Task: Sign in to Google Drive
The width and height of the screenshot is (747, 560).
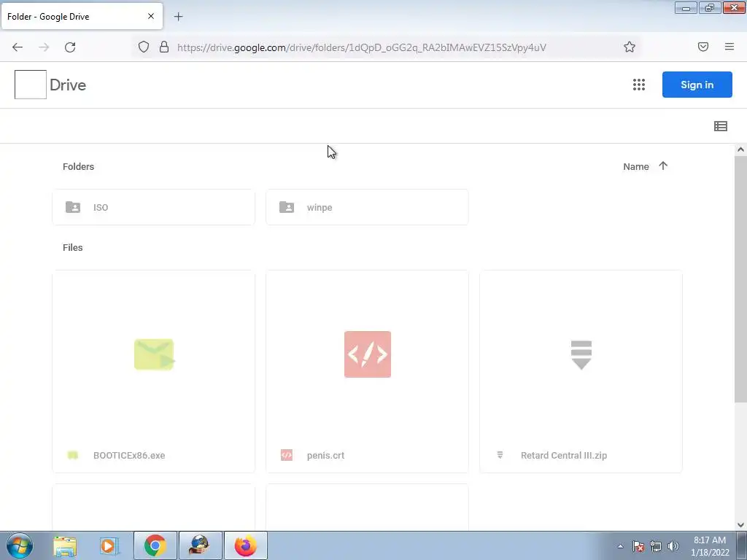Action: (x=697, y=85)
